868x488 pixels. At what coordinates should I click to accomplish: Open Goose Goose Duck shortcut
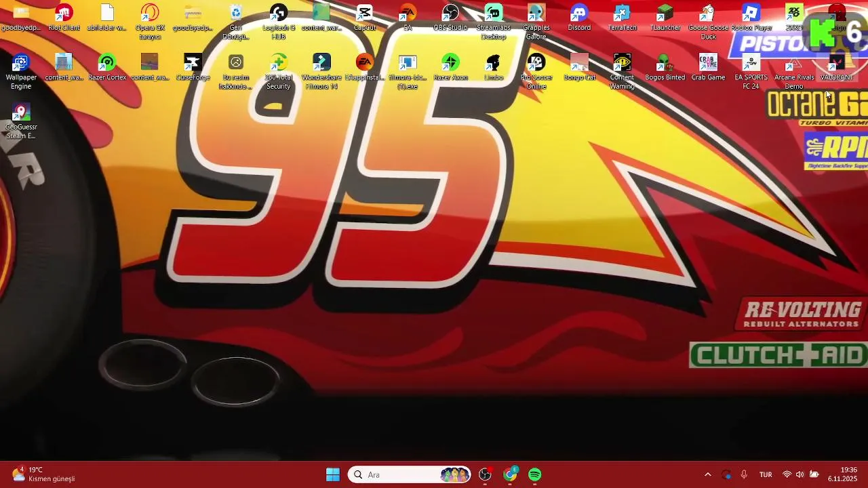coord(708,22)
